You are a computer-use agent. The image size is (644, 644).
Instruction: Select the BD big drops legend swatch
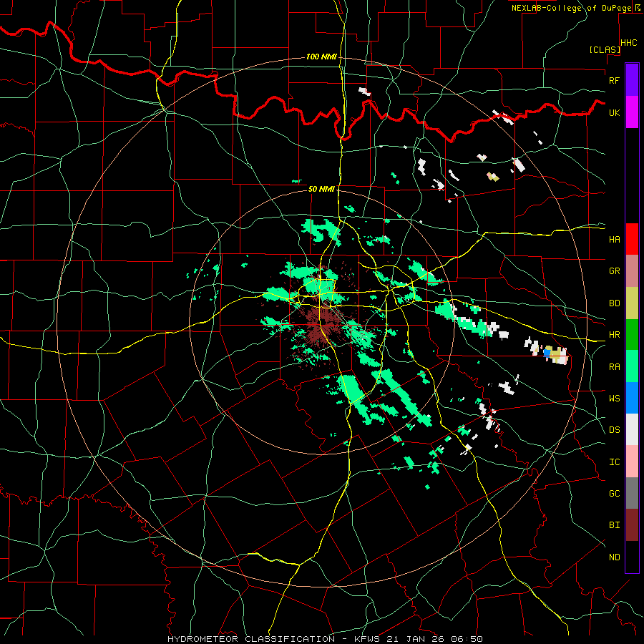(x=632, y=303)
